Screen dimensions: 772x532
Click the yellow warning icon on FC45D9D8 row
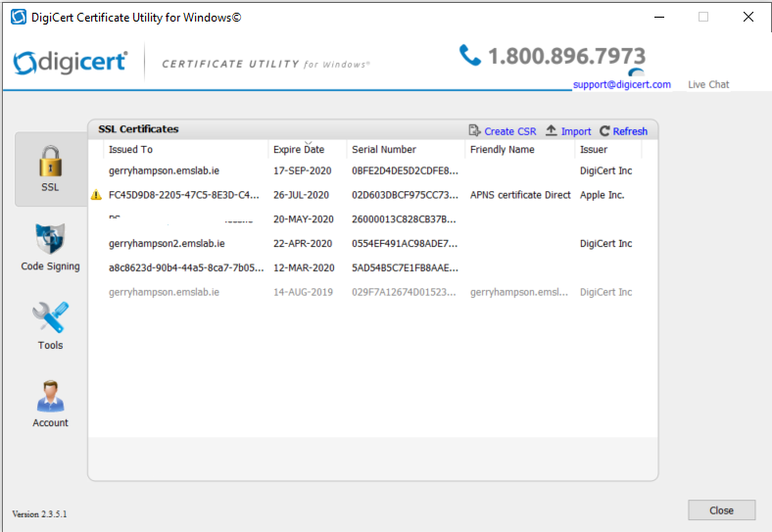tap(96, 195)
